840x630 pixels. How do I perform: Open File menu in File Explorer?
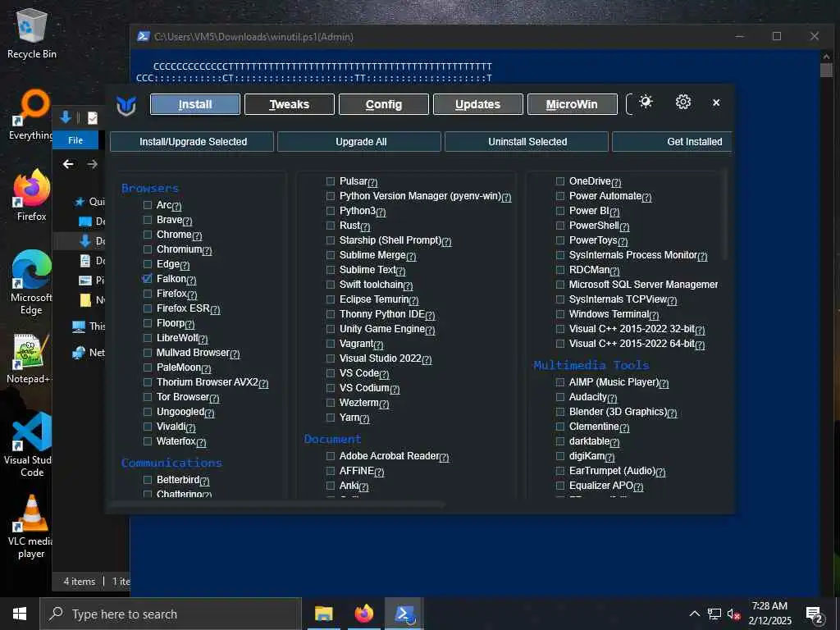[x=75, y=140]
